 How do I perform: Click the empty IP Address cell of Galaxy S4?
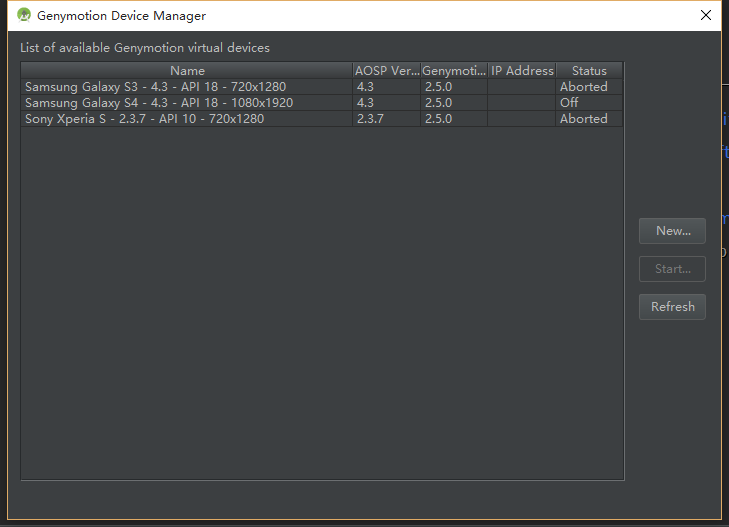(x=522, y=103)
